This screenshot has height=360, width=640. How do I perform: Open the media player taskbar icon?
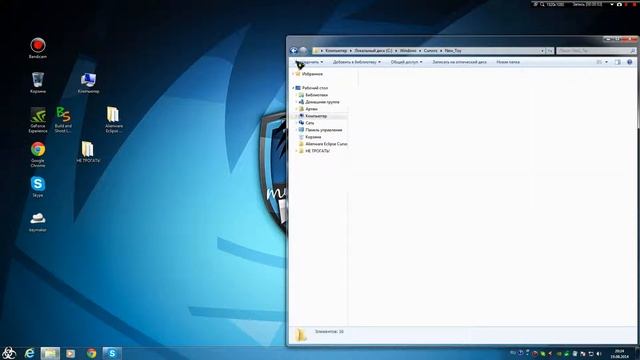pos(71,353)
